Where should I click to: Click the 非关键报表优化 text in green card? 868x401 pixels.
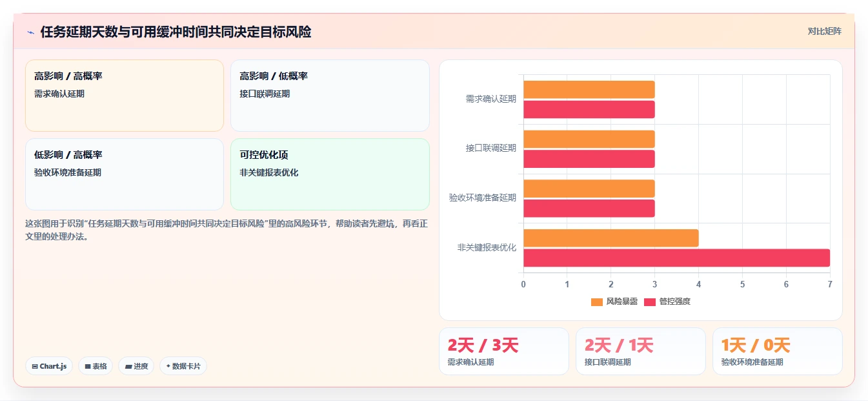(269, 172)
